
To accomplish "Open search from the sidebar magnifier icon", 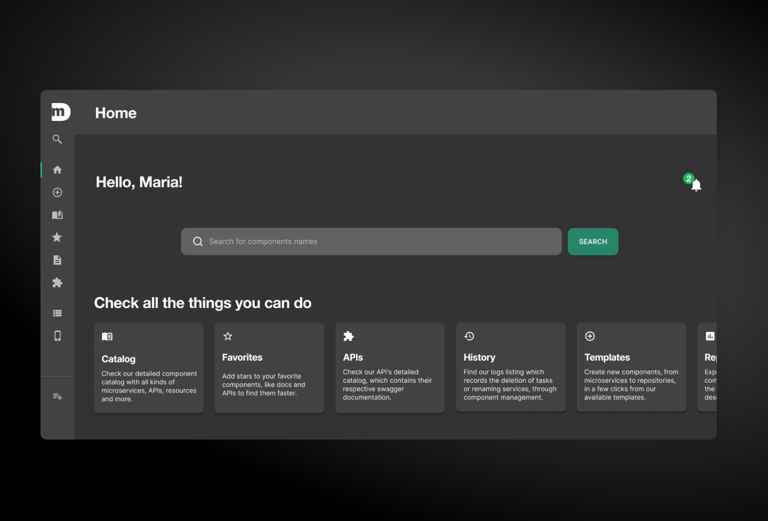I will (57, 139).
